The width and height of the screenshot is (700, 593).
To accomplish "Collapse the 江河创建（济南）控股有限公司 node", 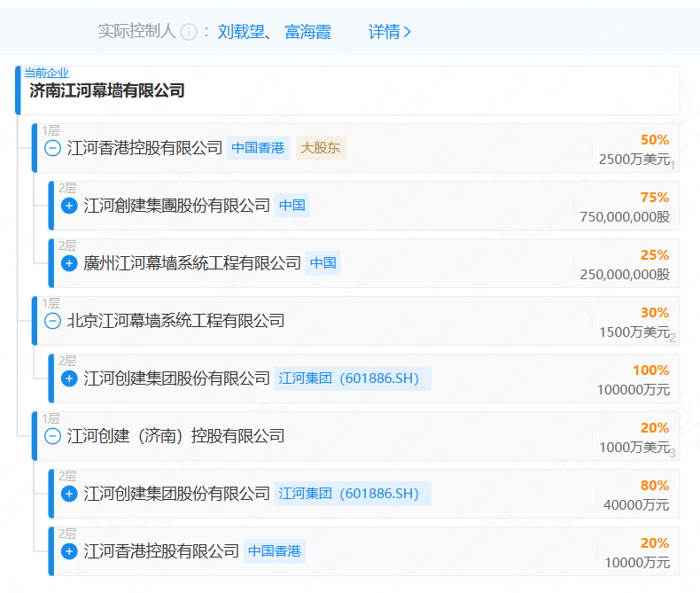I will 52,436.
